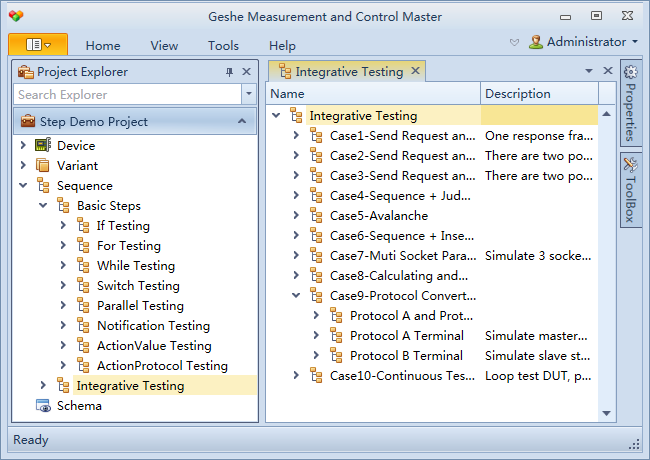
Task: Expand Switch Testing node
Action: (x=63, y=285)
